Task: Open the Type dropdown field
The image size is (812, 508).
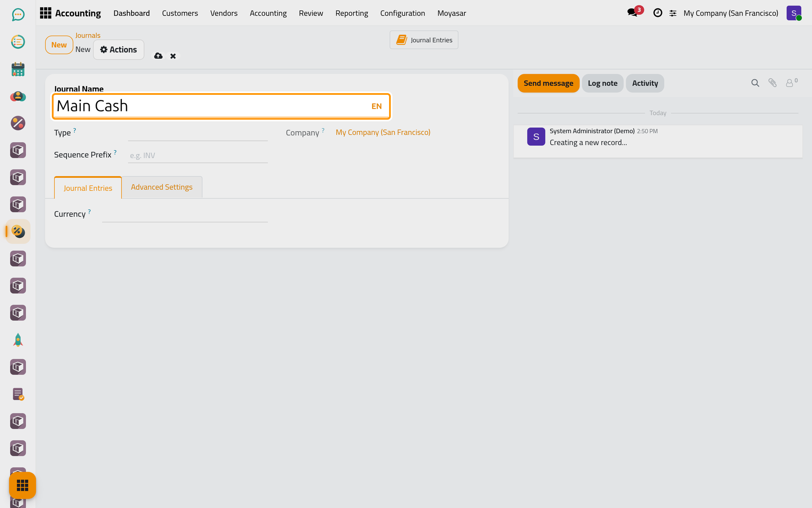Action: tap(198, 133)
